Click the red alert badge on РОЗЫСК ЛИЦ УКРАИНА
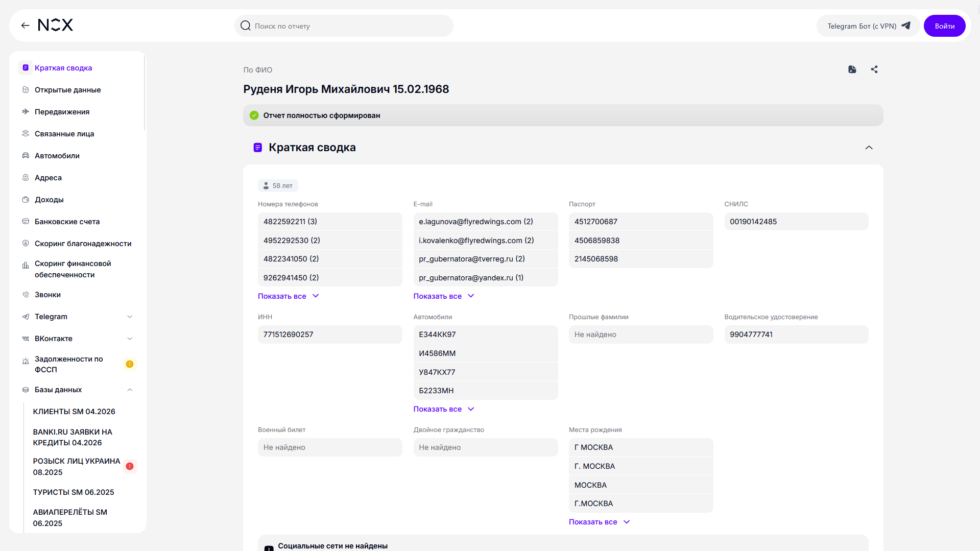Viewport: 980px width, 551px height. click(x=130, y=466)
